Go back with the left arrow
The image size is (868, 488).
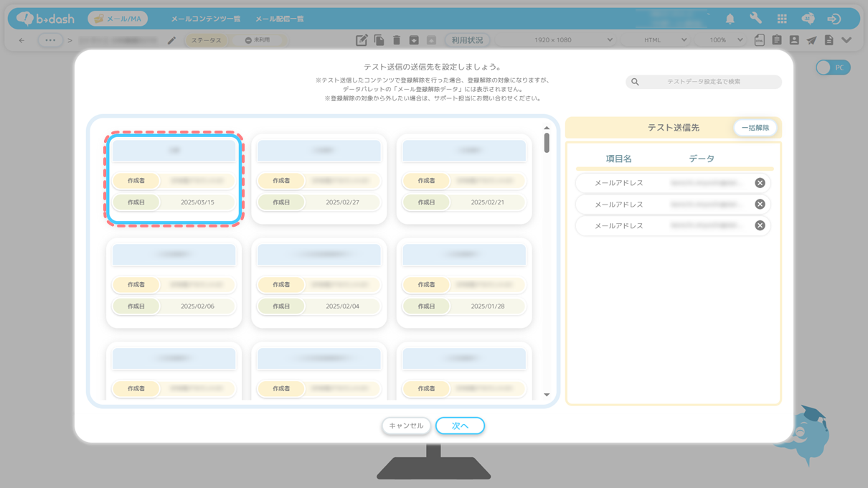coord(22,40)
